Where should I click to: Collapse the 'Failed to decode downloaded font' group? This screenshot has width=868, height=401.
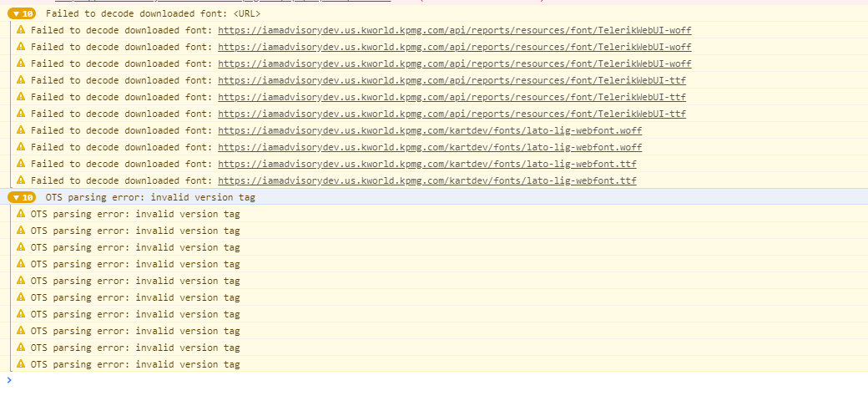(16, 13)
